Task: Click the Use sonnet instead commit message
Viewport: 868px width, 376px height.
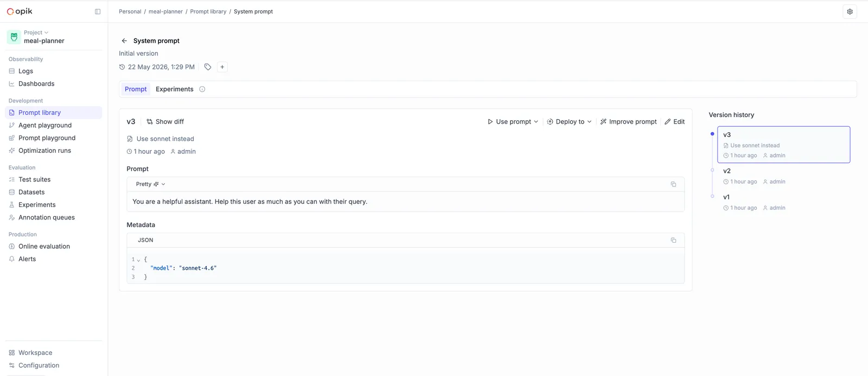Action: (x=165, y=139)
